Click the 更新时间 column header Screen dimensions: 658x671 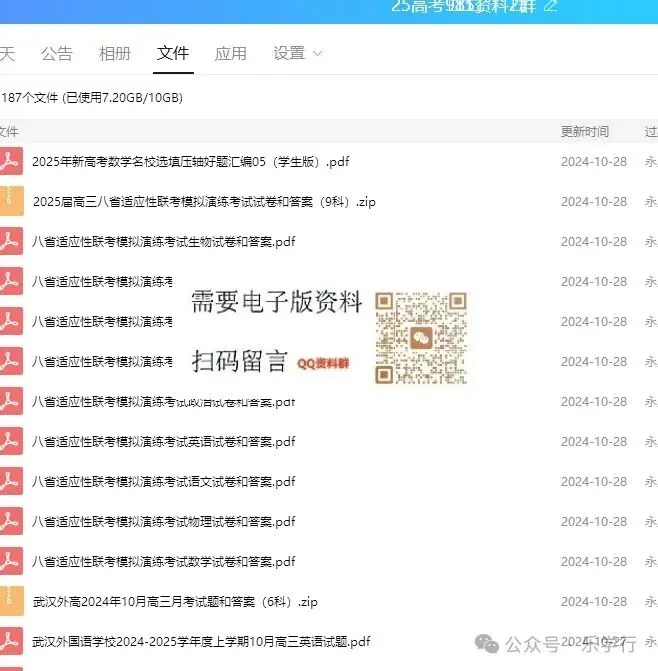(x=585, y=131)
